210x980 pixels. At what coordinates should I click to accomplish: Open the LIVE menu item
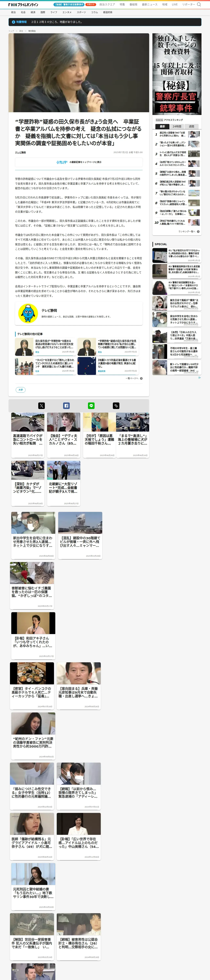pyautogui.click(x=175, y=5)
